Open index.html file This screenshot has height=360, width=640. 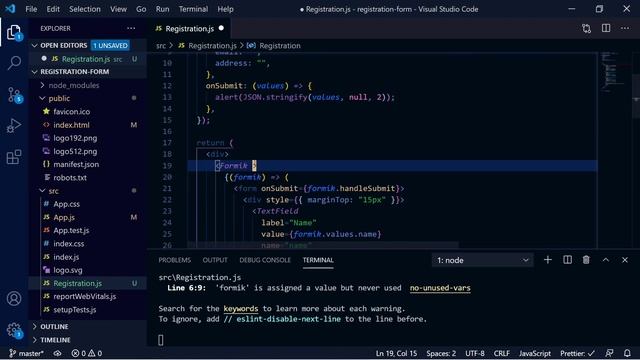[71, 125]
